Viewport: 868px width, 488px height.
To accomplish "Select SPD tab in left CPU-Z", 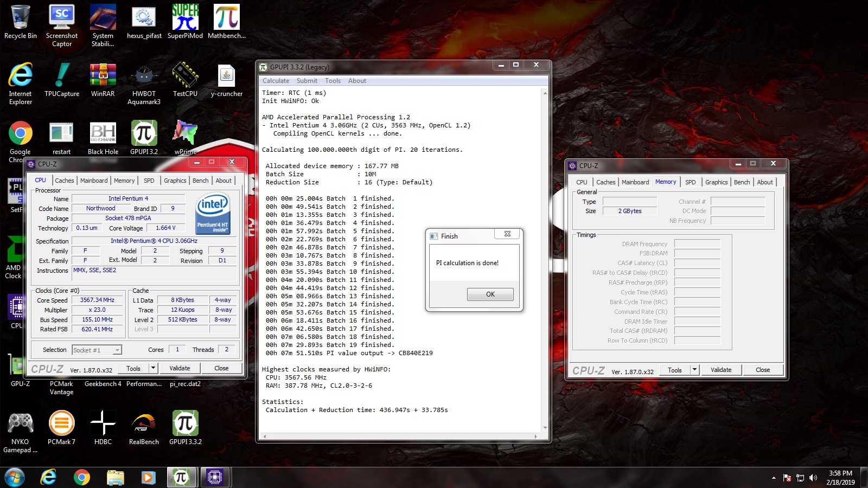I will coord(149,181).
